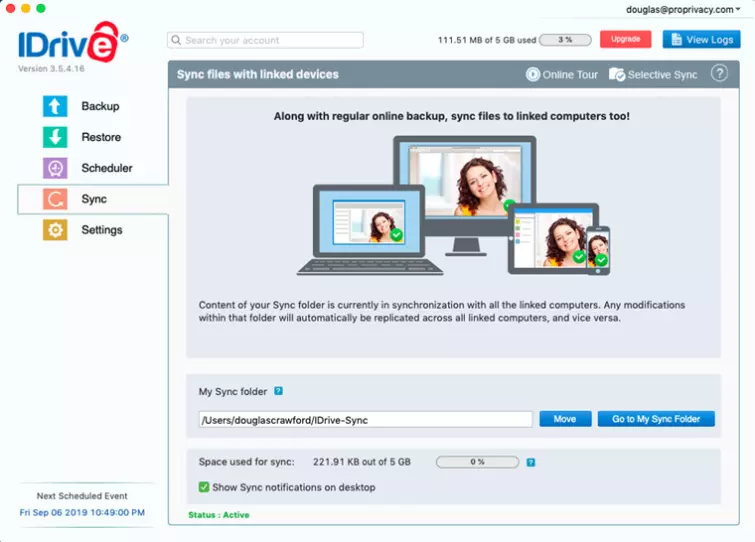Click the Backup up-arrow icon

(x=55, y=106)
